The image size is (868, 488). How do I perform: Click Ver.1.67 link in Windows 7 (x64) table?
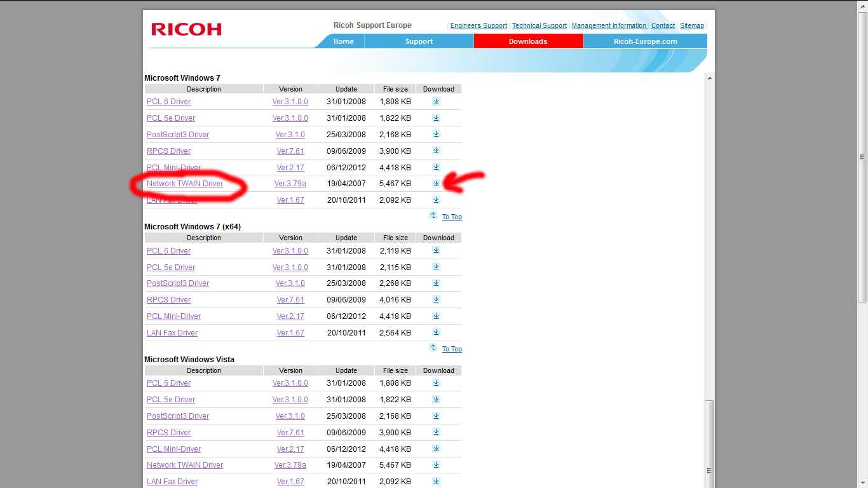click(290, 333)
